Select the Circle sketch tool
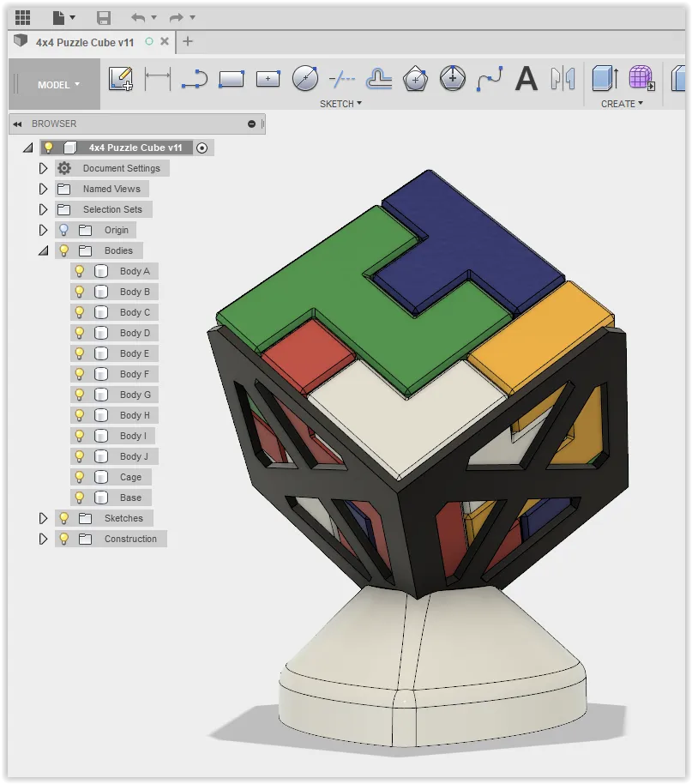The height and width of the screenshot is (784, 692). (304, 78)
